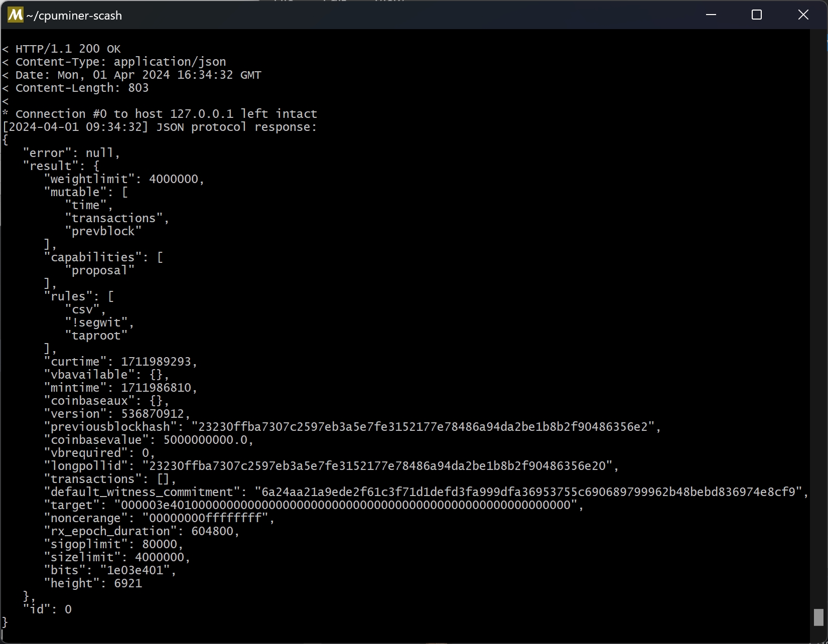Click the vertical scrollbar thumb at the bottom right
Image resolution: width=828 pixels, height=644 pixels.
(x=818, y=617)
